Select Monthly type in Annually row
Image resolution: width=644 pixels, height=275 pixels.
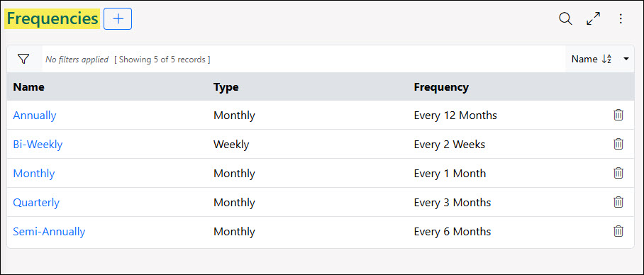[x=234, y=116]
